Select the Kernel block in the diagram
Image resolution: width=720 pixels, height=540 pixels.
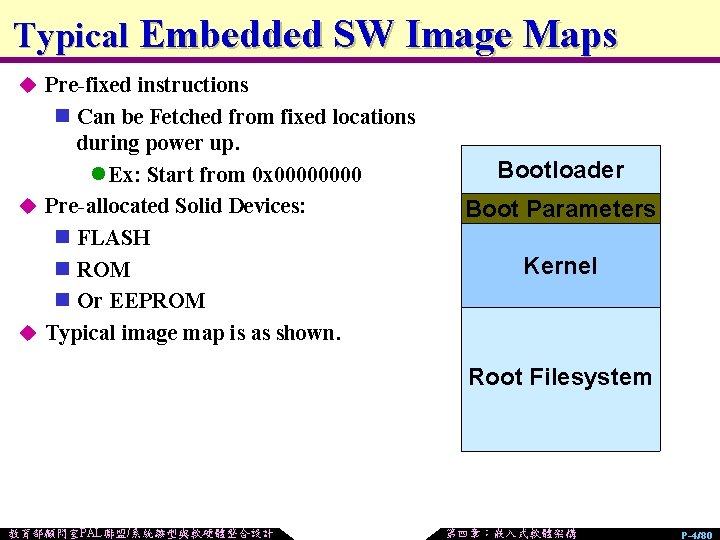(561, 266)
